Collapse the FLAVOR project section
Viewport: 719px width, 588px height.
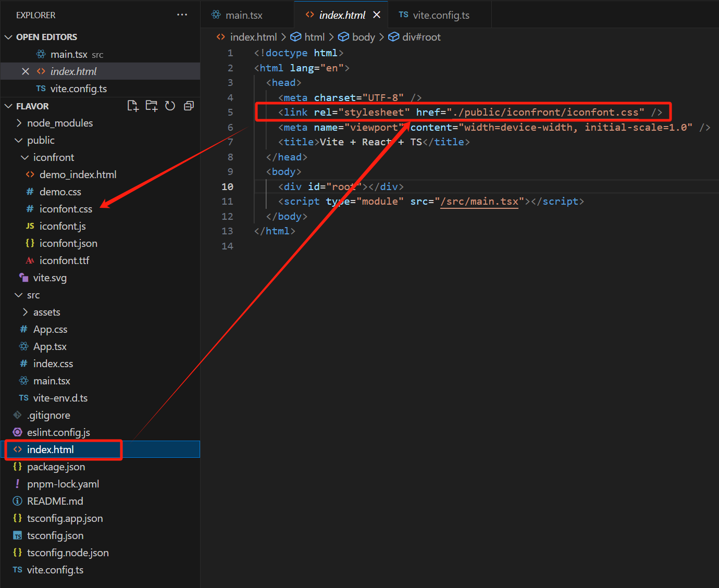(8, 106)
